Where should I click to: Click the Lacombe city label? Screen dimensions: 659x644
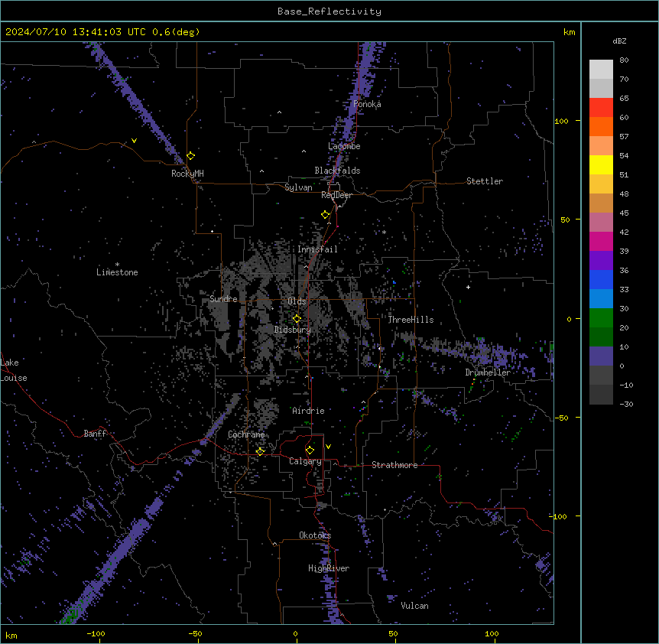pyautogui.click(x=344, y=146)
